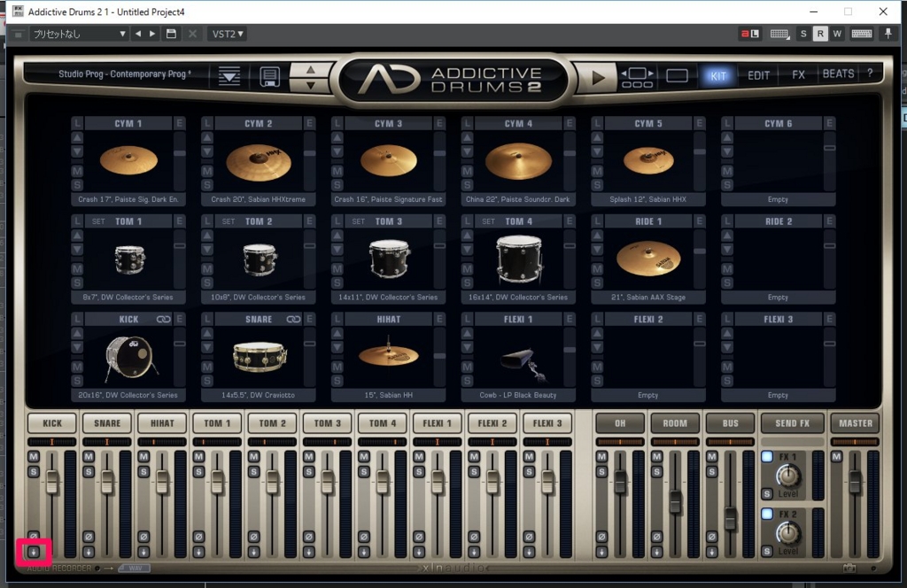Click the link icon on KICK slot
This screenshot has height=588, width=907.
click(164, 319)
